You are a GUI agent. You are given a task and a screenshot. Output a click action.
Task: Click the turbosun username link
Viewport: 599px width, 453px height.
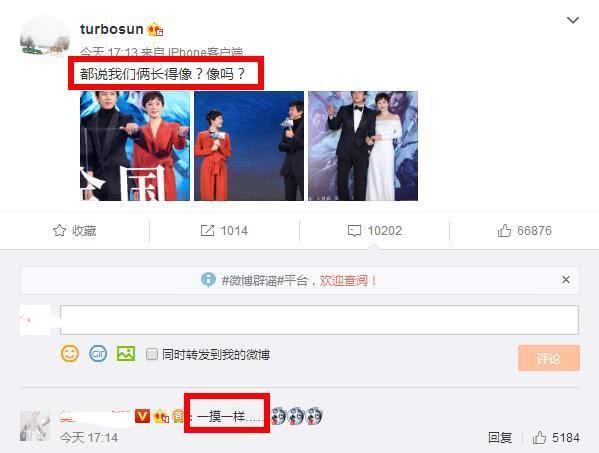[112, 29]
